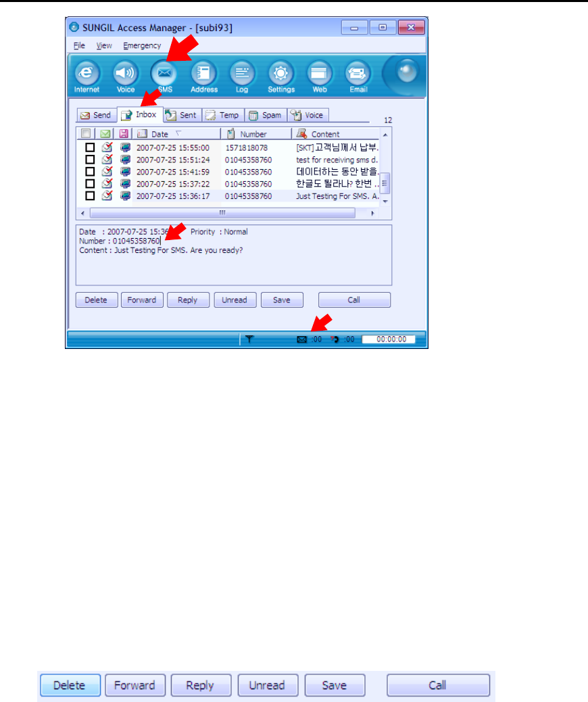Click the enlarged Call button at the page bottom
The height and width of the screenshot is (702, 588).
tap(438, 686)
